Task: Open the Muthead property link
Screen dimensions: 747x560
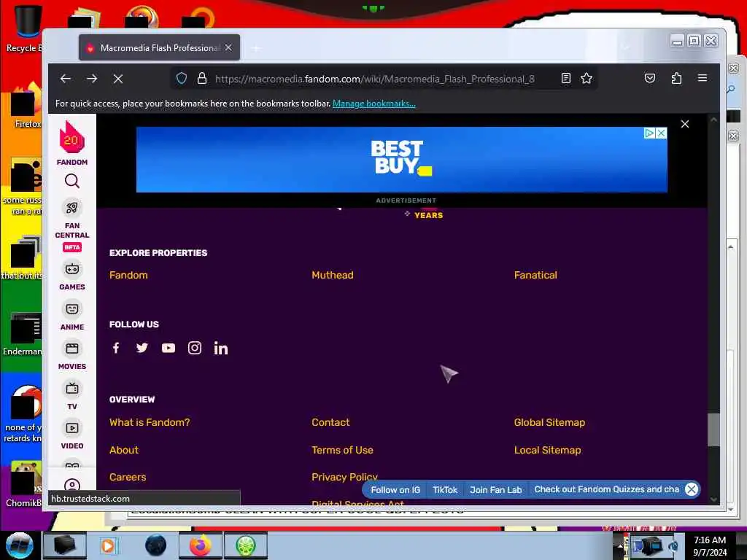Action: point(333,275)
